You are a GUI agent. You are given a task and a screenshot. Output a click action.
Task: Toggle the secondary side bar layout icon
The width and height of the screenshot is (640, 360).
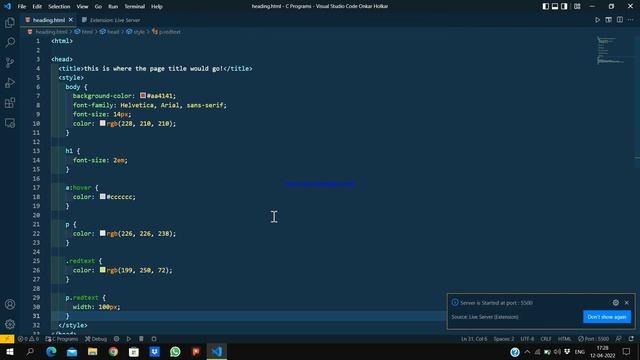tap(564, 6)
